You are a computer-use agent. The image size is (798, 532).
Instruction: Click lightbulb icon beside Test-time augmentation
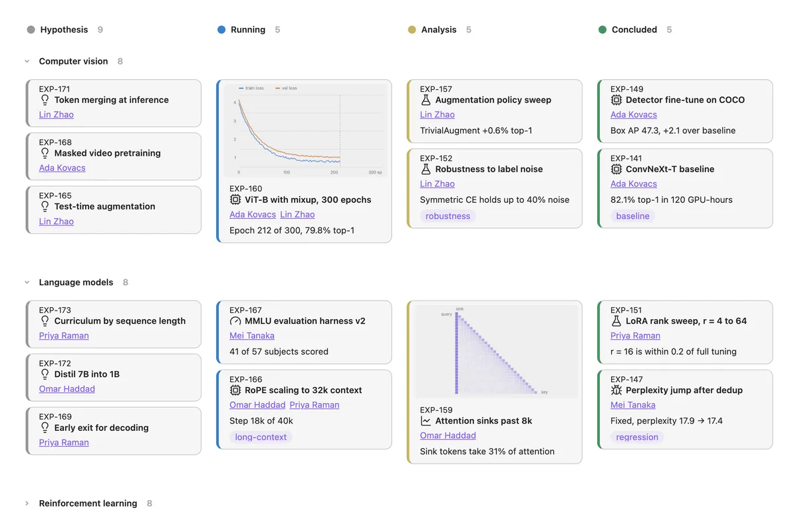tap(45, 206)
